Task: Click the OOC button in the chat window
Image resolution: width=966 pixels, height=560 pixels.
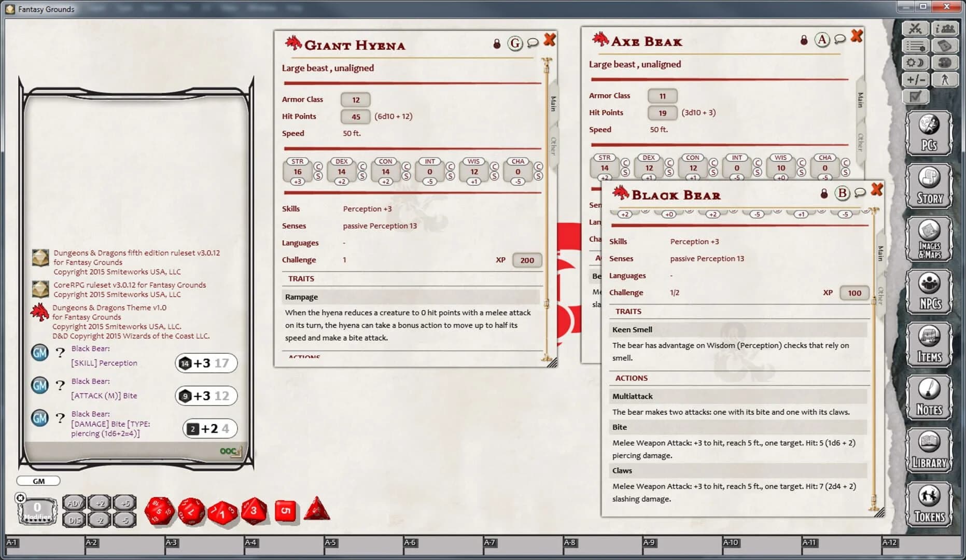Action: pyautogui.click(x=228, y=451)
